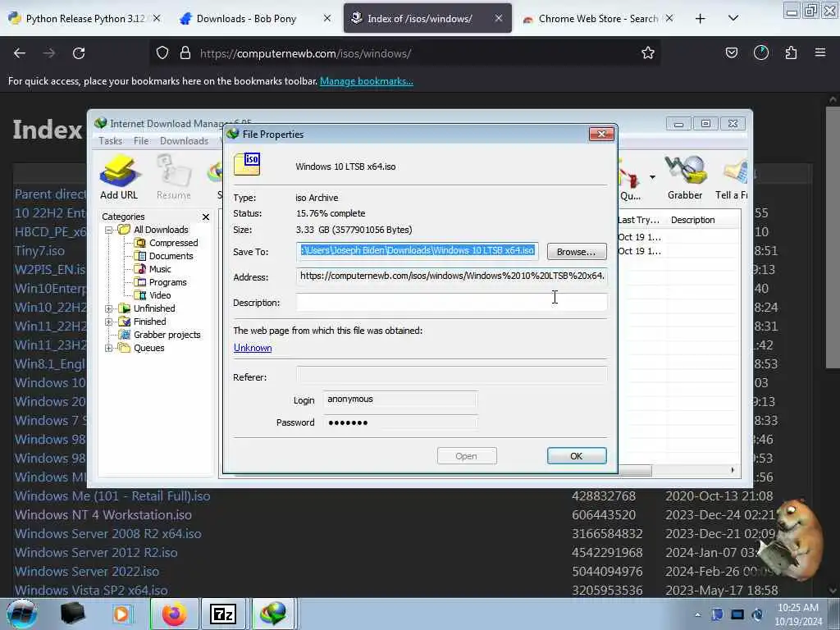The width and height of the screenshot is (840, 630).
Task: Click the Queue toolbar icon in IDM
Action: point(630,180)
